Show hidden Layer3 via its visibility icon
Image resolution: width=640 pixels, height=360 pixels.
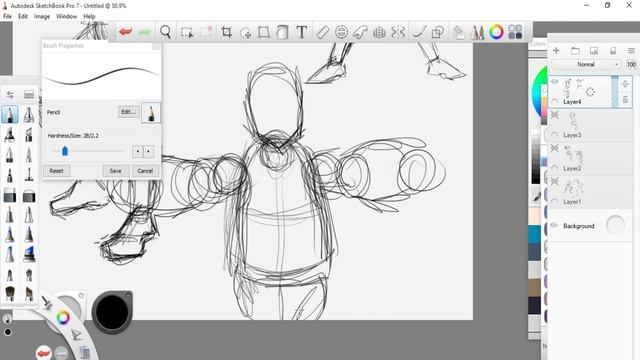point(554,115)
